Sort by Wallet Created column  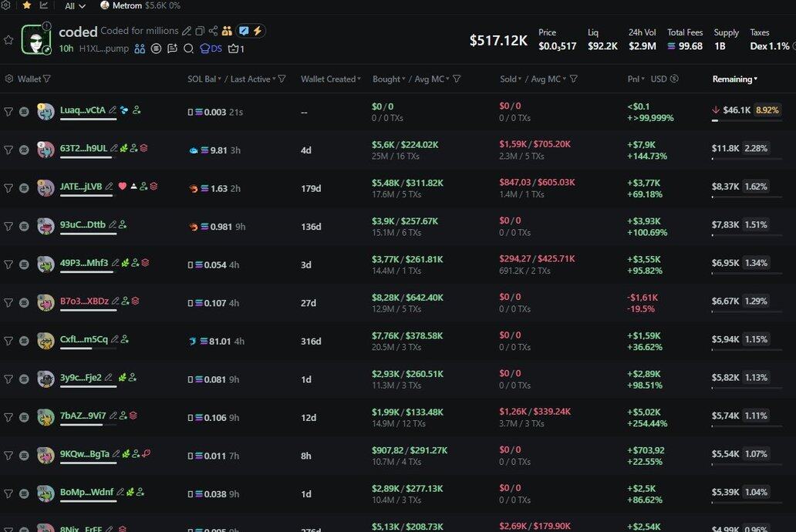tap(330, 79)
